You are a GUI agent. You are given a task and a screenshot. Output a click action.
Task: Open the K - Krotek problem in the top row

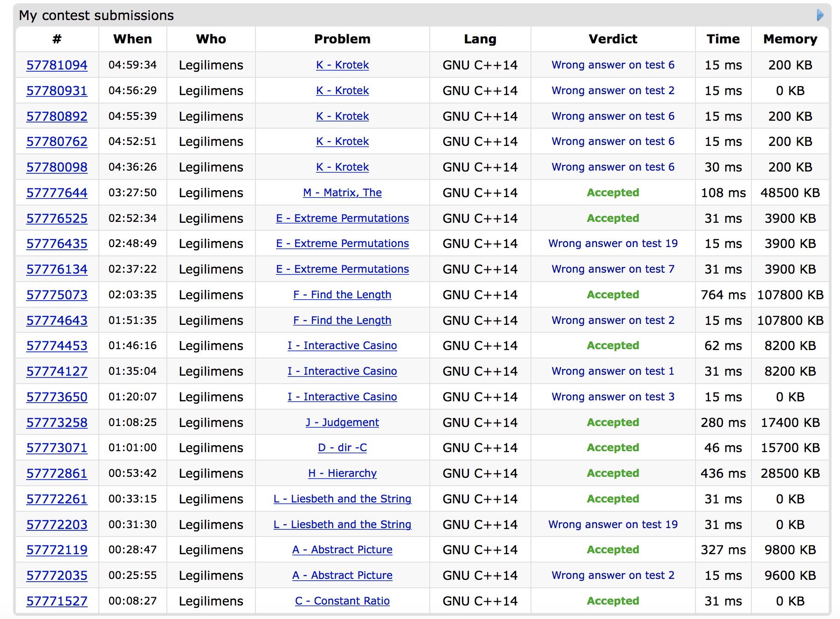pyautogui.click(x=342, y=65)
